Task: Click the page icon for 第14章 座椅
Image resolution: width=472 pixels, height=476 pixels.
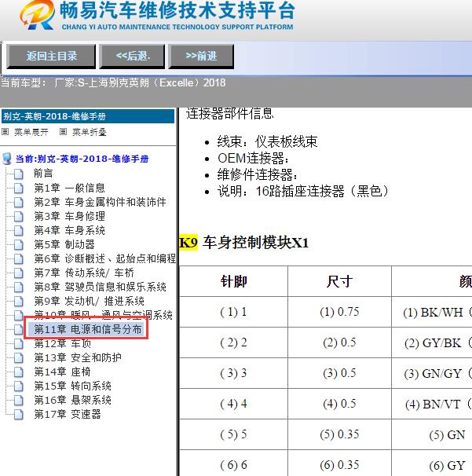Action: [x=19, y=372]
